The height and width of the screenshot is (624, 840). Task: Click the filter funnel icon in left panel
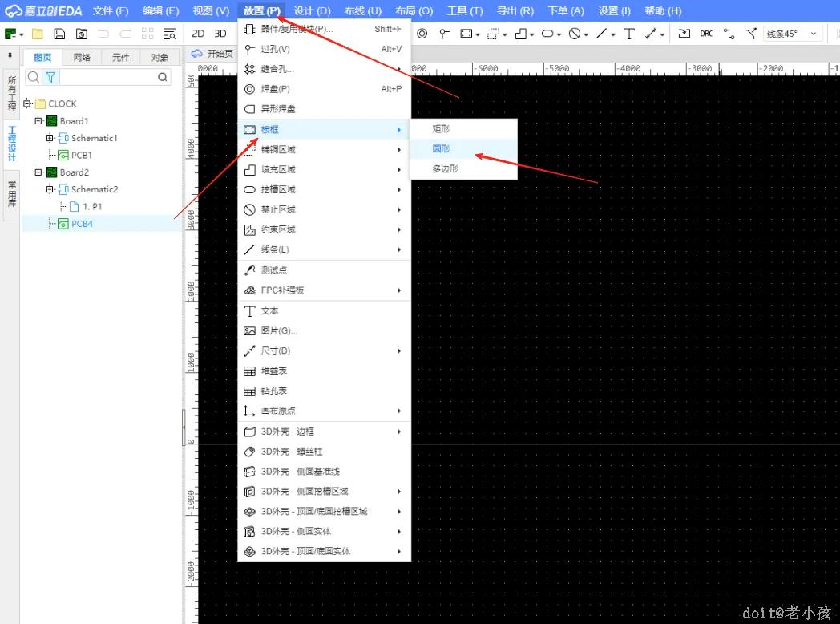[50, 77]
